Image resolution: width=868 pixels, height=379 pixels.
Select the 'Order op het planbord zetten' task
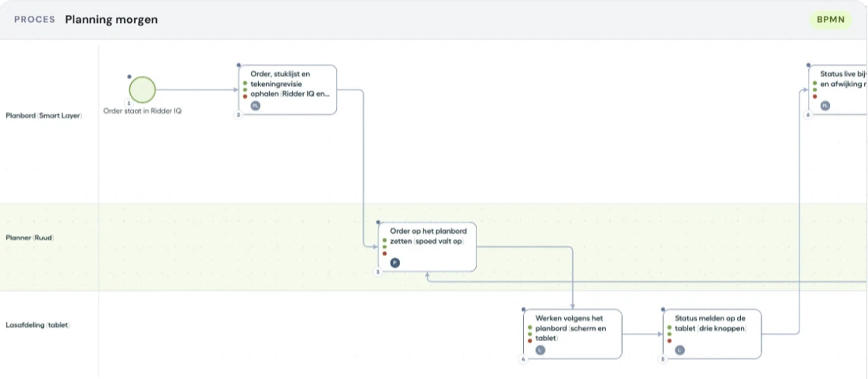point(427,246)
